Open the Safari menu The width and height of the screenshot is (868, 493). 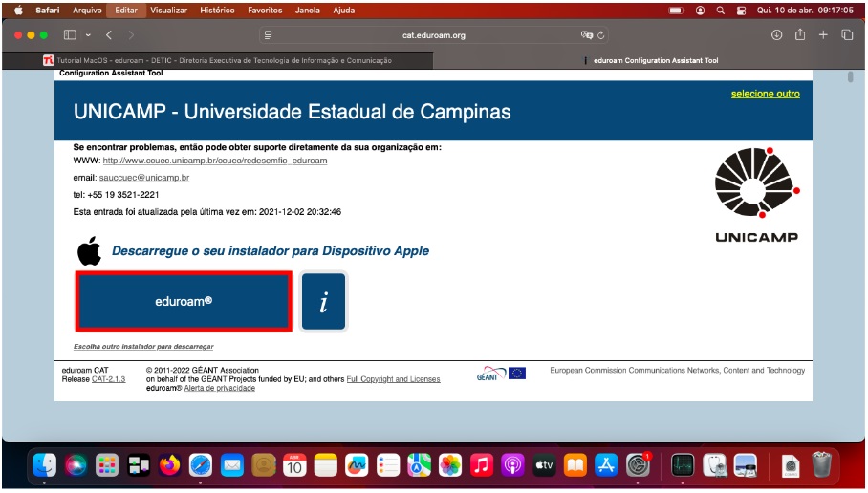click(x=48, y=10)
